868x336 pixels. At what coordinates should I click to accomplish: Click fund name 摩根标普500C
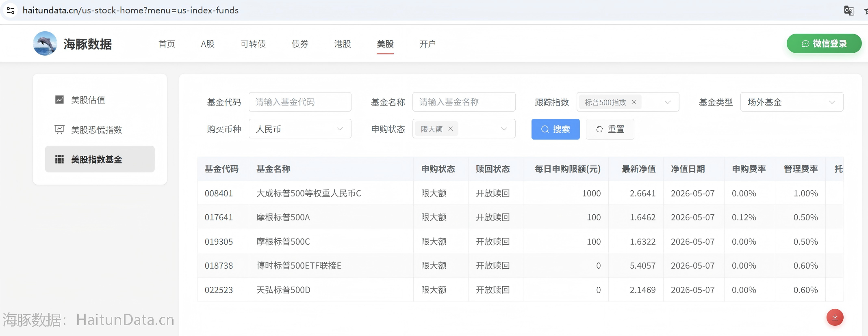coord(283,241)
